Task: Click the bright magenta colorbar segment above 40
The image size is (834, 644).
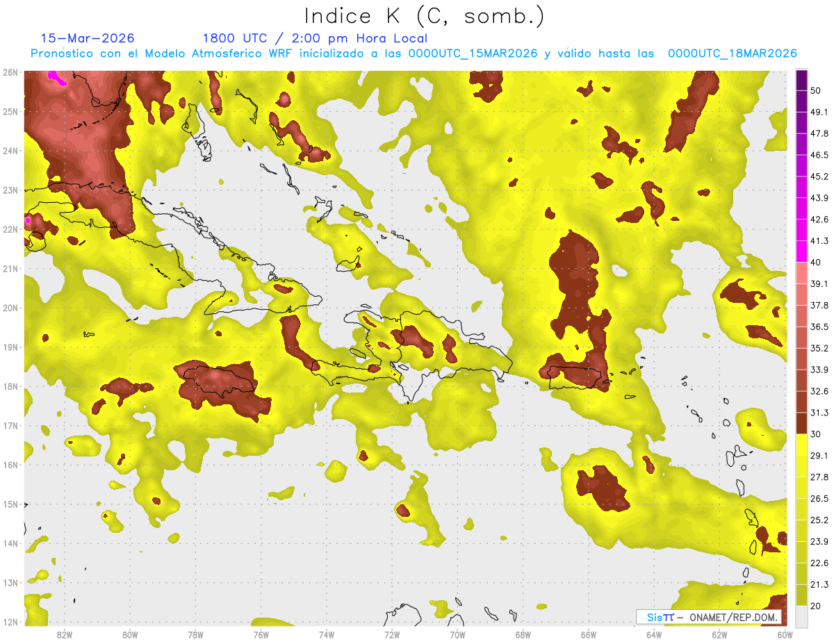Action: tap(801, 251)
